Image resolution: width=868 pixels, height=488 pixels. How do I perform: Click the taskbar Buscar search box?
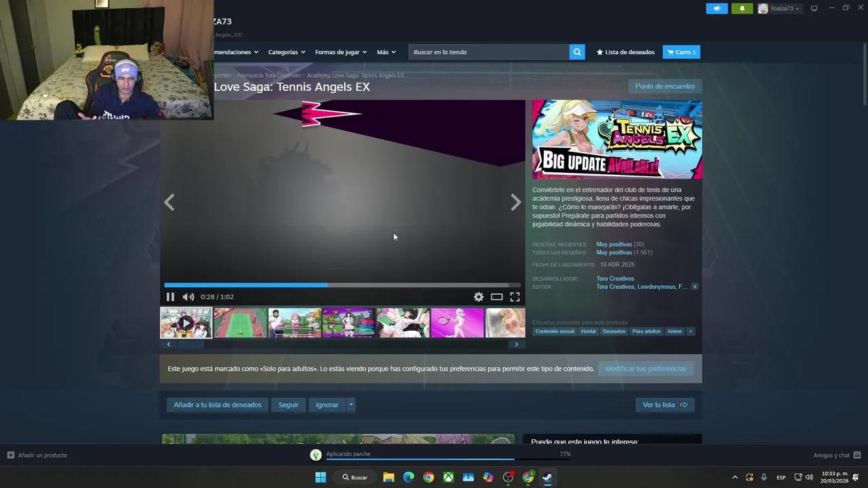[355, 477]
